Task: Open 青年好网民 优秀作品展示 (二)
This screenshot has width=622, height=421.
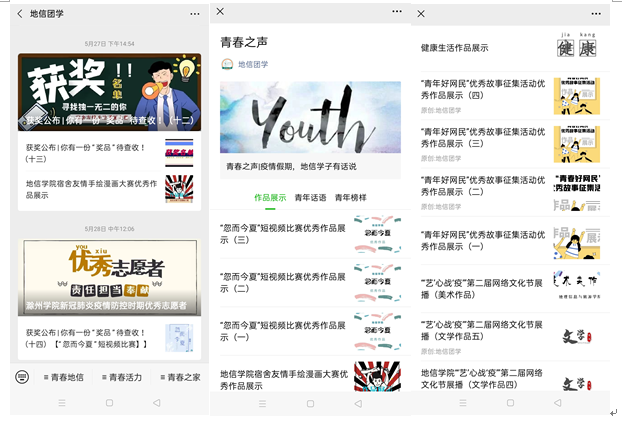Action: [511, 193]
